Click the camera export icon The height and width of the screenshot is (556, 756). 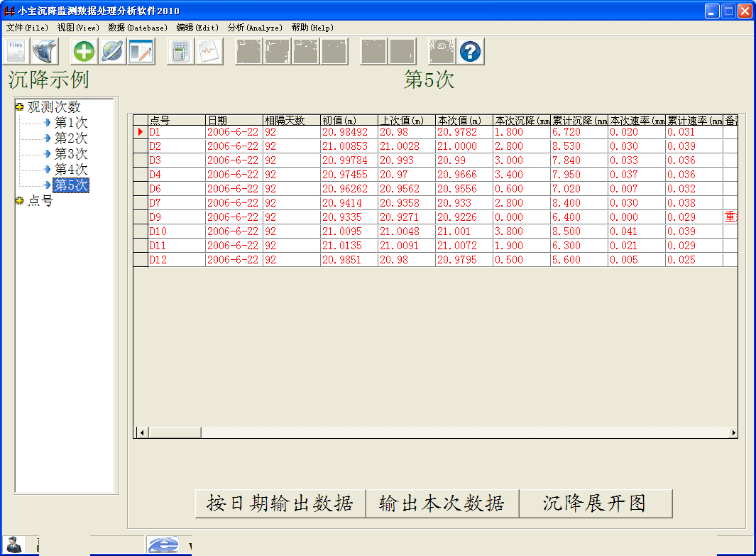click(x=441, y=51)
